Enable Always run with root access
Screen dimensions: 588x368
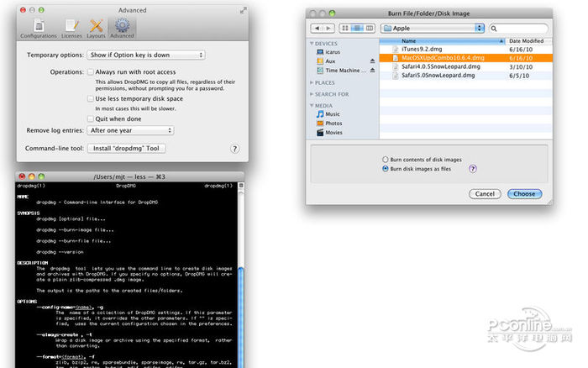pyautogui.click(x=91, y=72)
